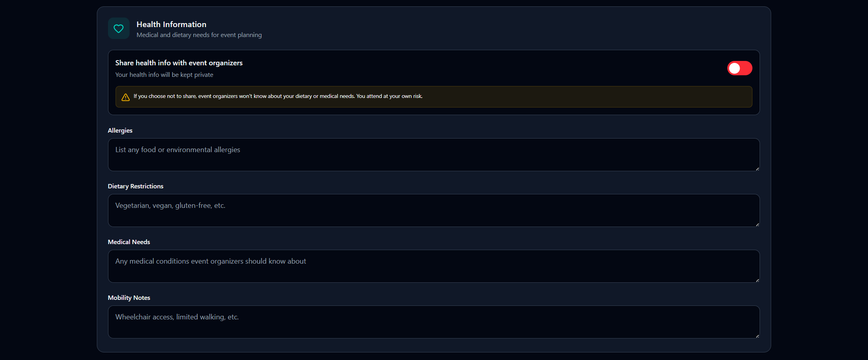Click the "Medical and dietary needs" subtitle

coord(199,35)
